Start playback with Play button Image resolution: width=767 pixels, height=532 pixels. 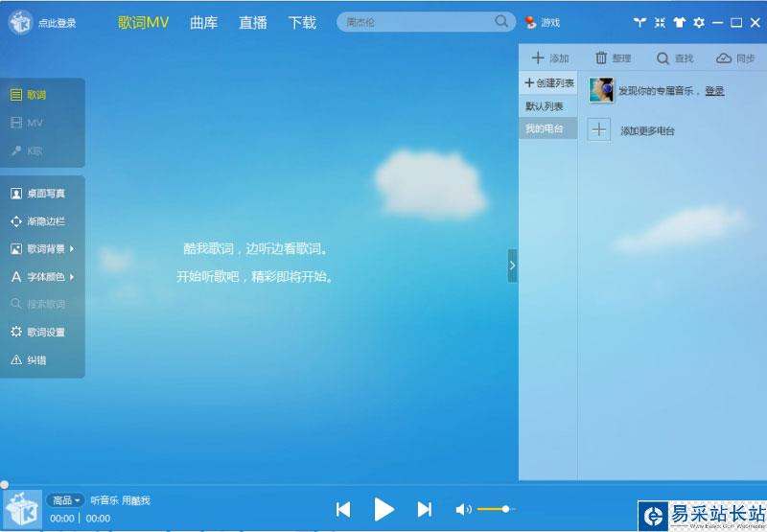[x=384, y=509]
